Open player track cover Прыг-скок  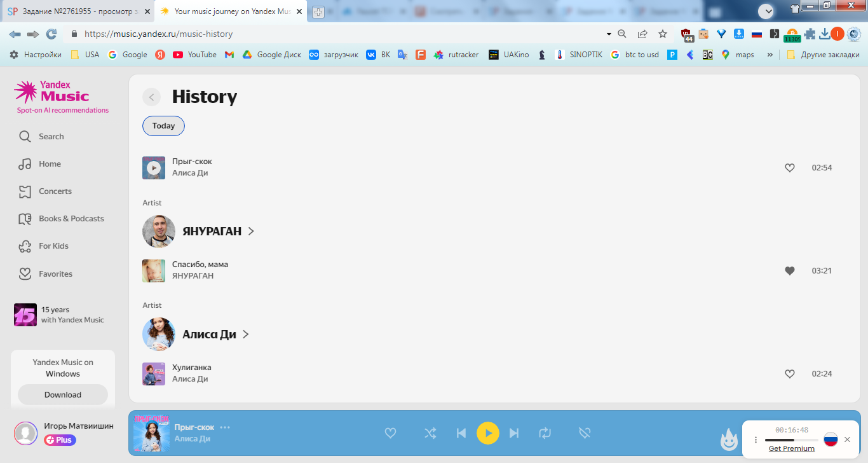pos(151,433)
